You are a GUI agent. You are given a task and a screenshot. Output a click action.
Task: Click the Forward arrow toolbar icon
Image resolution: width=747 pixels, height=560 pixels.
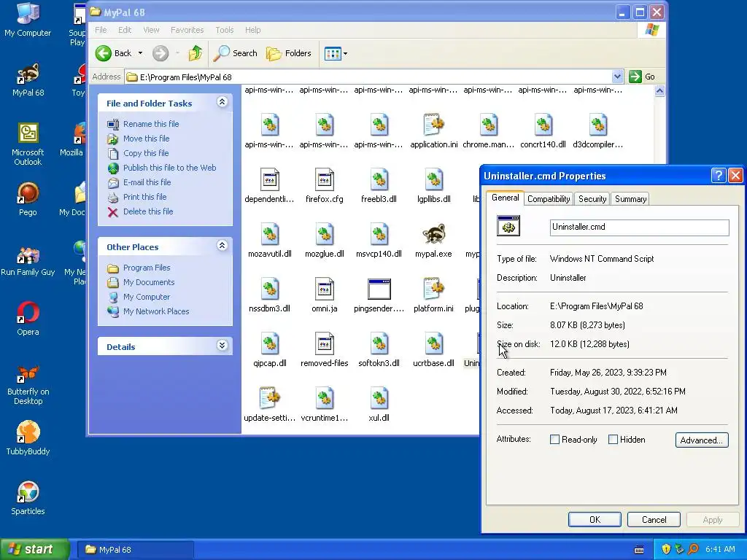(160, 53)
